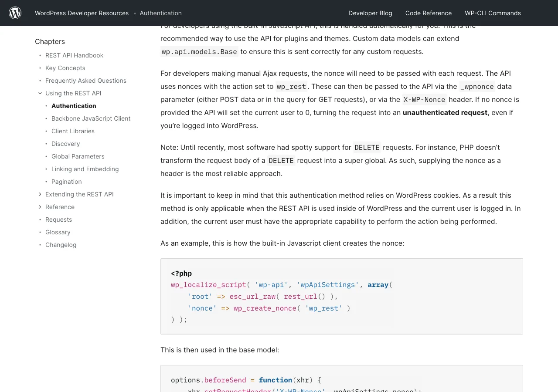
Task: Click wp_create_nonce in code block
Action: pyautogui.click(x=265, y=308)
